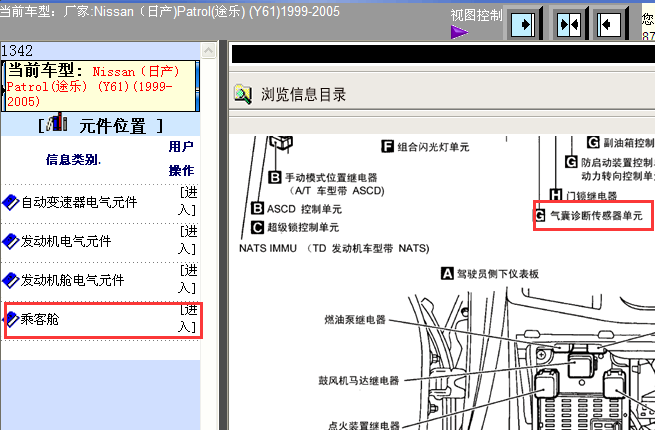
Task: Click the 视图控制 label
Action: point(476,15)
